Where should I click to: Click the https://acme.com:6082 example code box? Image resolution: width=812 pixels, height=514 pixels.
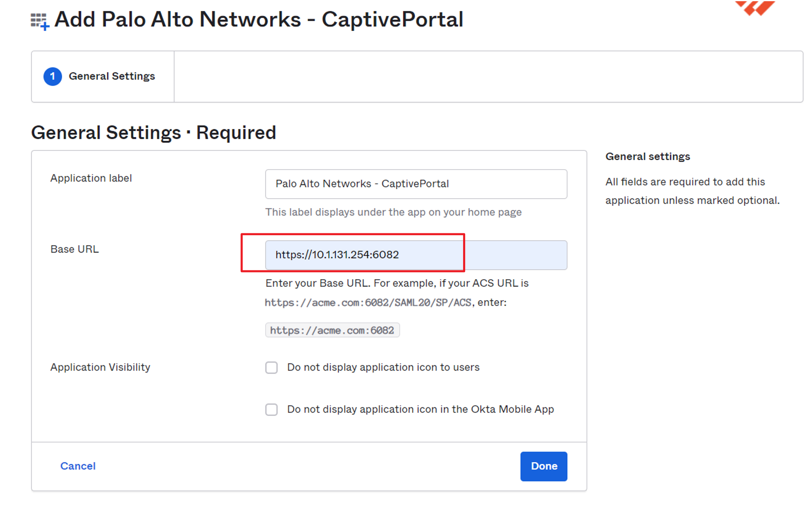point(332,330)
